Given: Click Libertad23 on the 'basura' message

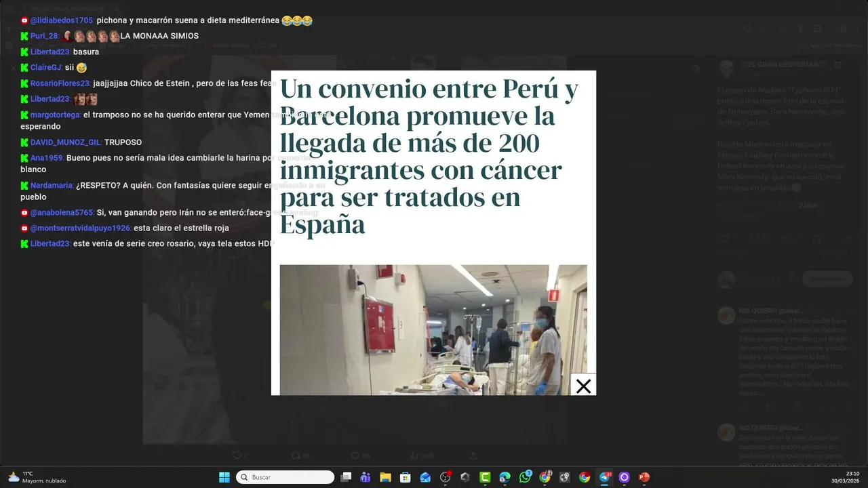Looking at the screenshot, I should click(x=50, y=52).
